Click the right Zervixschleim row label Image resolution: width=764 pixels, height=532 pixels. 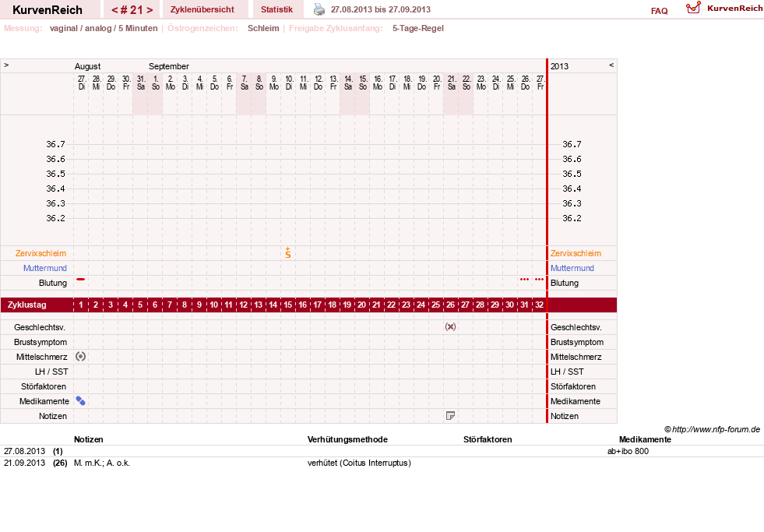pyautogui.click(x=576, y=253)
